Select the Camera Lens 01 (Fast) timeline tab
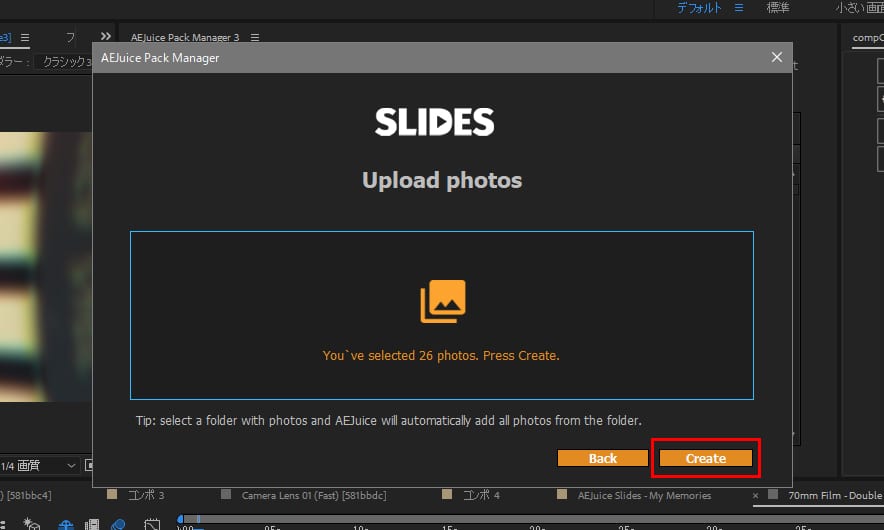This screenshot has width=884, height=530. [x=313, y=495]
